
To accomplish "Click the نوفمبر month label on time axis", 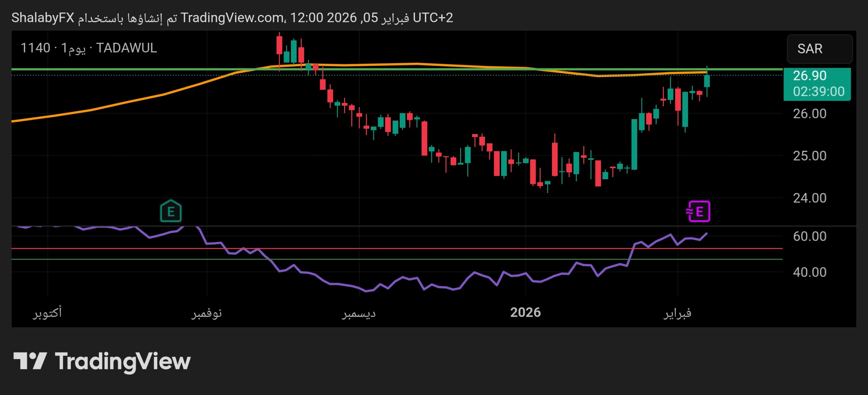I will [x=206, y=313].
